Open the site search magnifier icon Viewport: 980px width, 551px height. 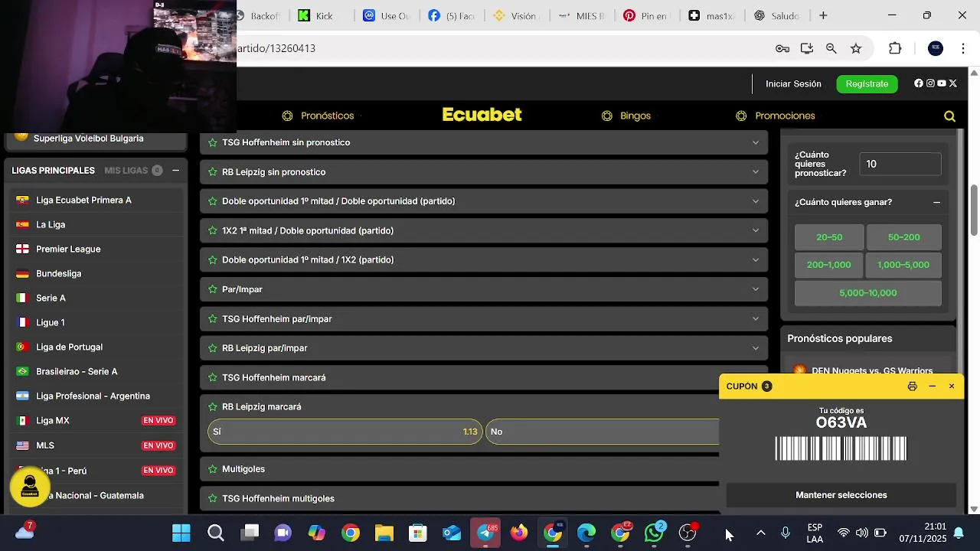[949, 116]
